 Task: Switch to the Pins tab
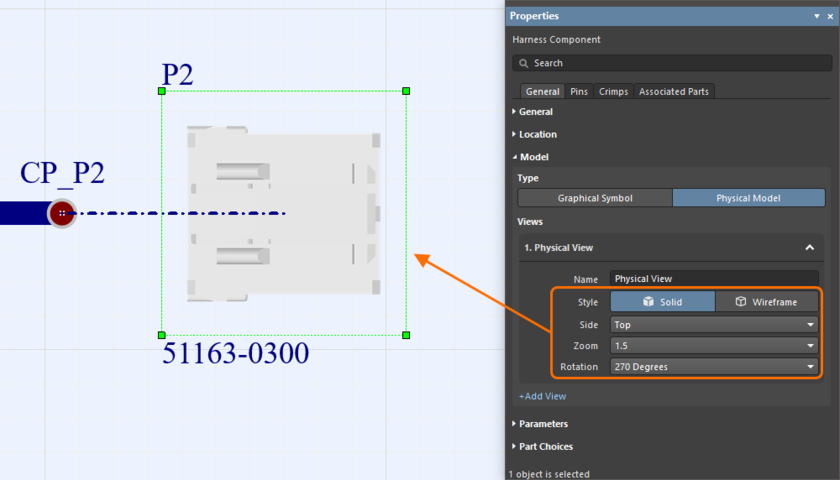(579, 92)
